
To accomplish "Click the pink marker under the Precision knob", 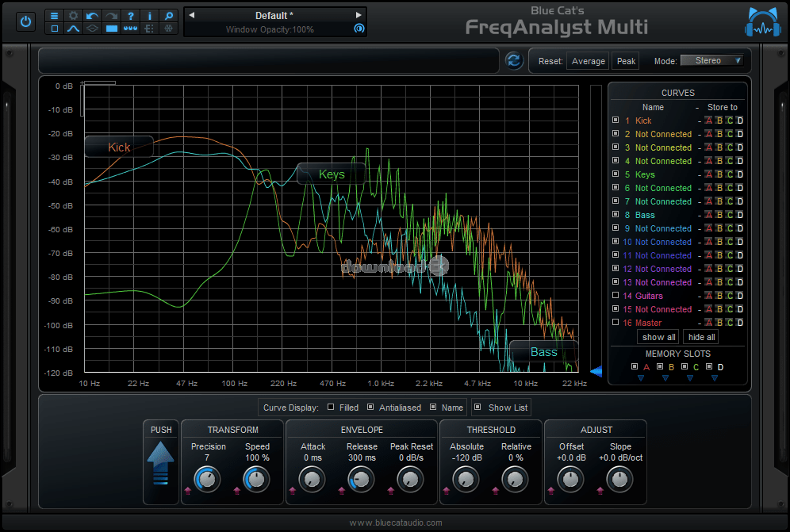I will [x=188, y=491].
